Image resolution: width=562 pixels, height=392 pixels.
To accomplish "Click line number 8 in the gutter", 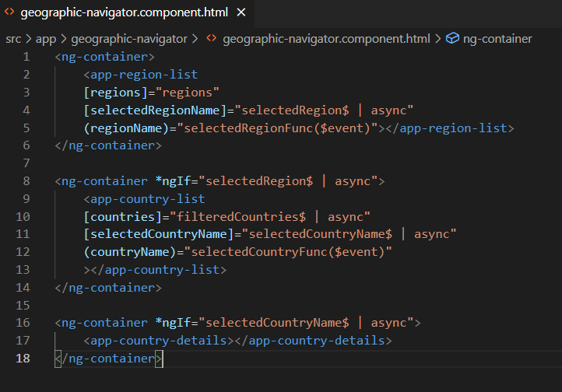I will tap(26, 181).
